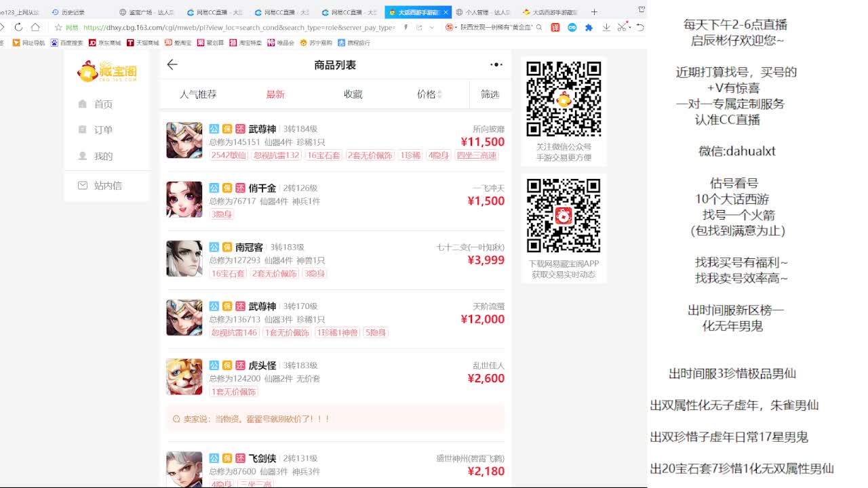Select the 最新 sort tab

(275, 94)
